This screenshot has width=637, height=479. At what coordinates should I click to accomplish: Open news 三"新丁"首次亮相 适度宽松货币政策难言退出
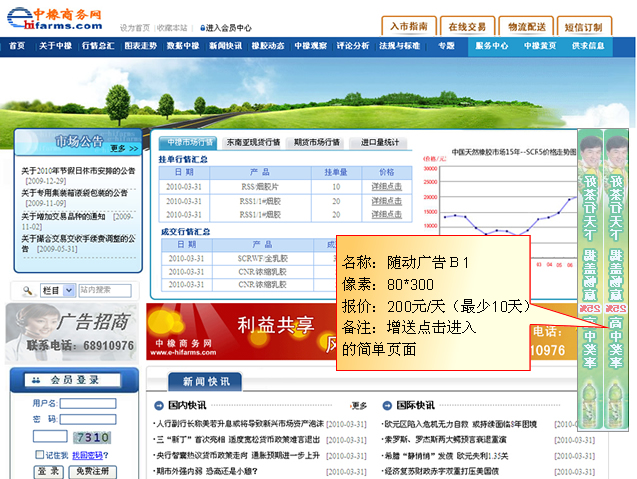[x=238, y=440]
